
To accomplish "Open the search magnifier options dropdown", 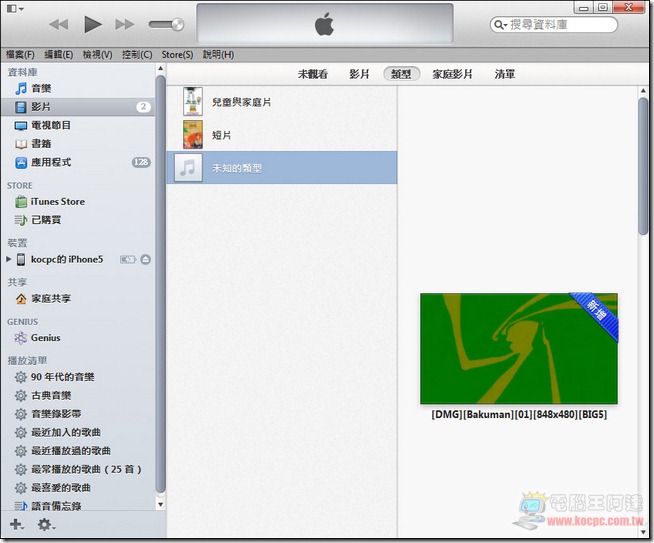I will pos(500,25).
